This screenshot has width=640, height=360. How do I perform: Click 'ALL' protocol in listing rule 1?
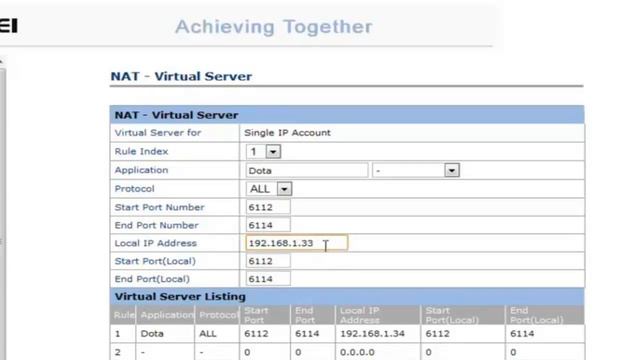point(208,333)
